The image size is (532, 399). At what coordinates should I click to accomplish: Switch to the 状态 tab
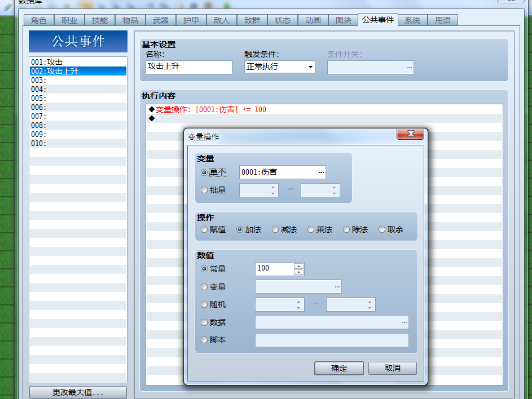(x=283, y=20)
